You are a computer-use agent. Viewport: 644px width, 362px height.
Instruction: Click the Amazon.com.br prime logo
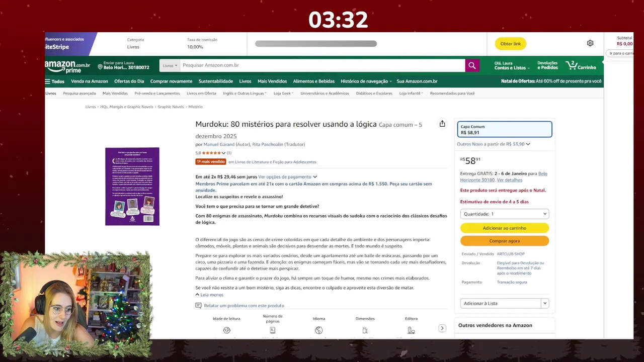[x=67, y=66]
